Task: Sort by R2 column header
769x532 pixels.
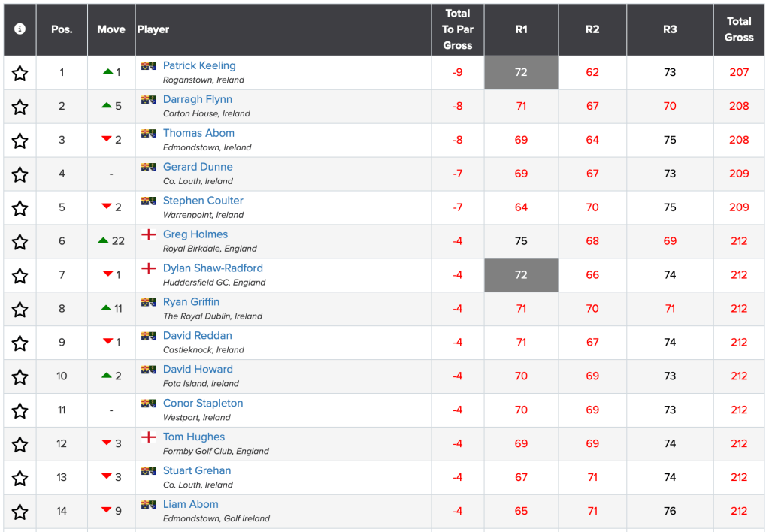Action: [592, 29]
